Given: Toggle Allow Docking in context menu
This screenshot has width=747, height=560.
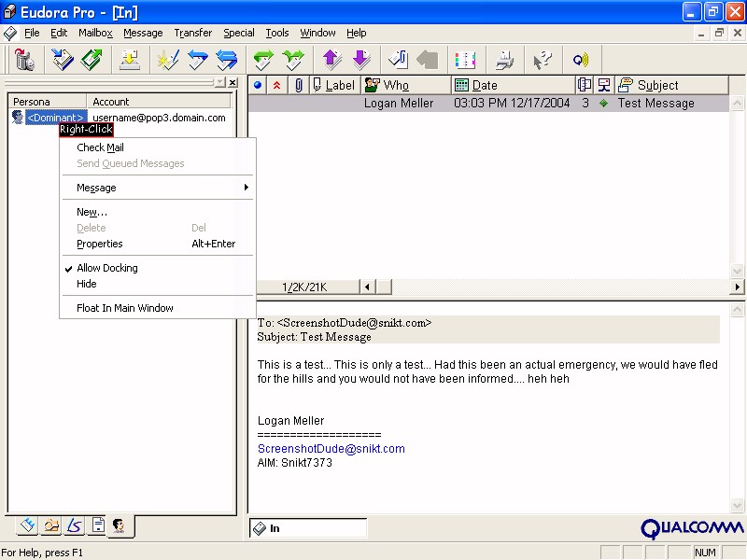Looking at the screenshot, I should (x=157, y=268).
